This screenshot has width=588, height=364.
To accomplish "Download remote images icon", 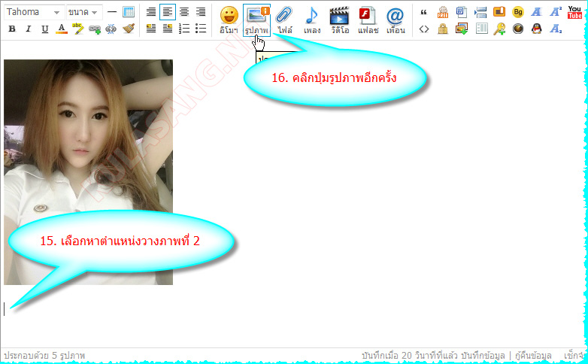I will (x=461, y=29).
